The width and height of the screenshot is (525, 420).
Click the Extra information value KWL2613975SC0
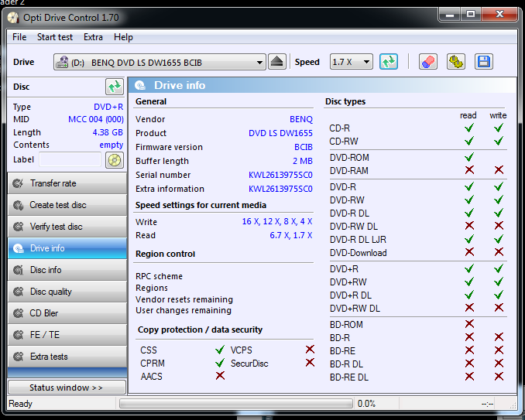pyautogui.click(x=280, y=189)
